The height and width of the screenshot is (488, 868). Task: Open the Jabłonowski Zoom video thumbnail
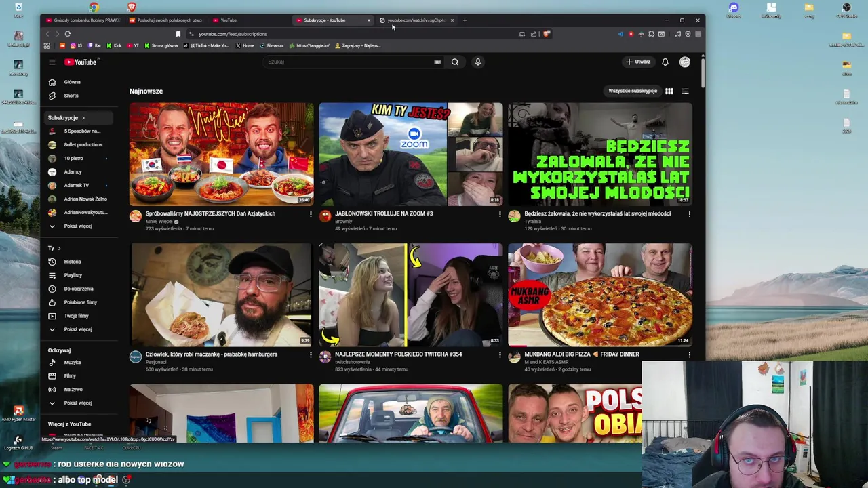411,154
